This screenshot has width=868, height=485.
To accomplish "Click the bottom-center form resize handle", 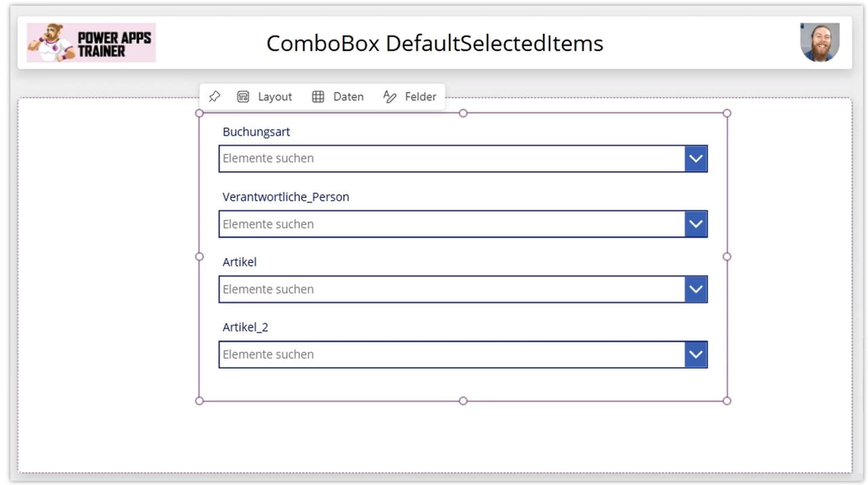I will click(x=463, y=401).
